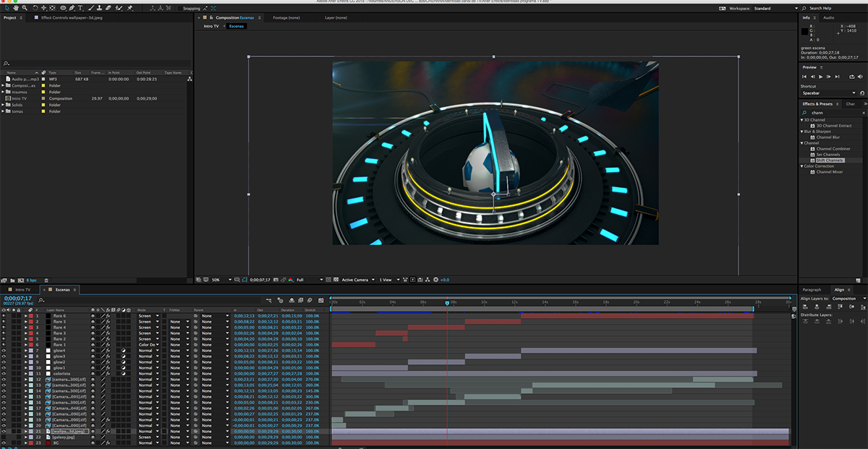Collapse the Blur & Sharpen effects category
The width and height of the screenshot is (868, 449).
(x=802, y=132)
